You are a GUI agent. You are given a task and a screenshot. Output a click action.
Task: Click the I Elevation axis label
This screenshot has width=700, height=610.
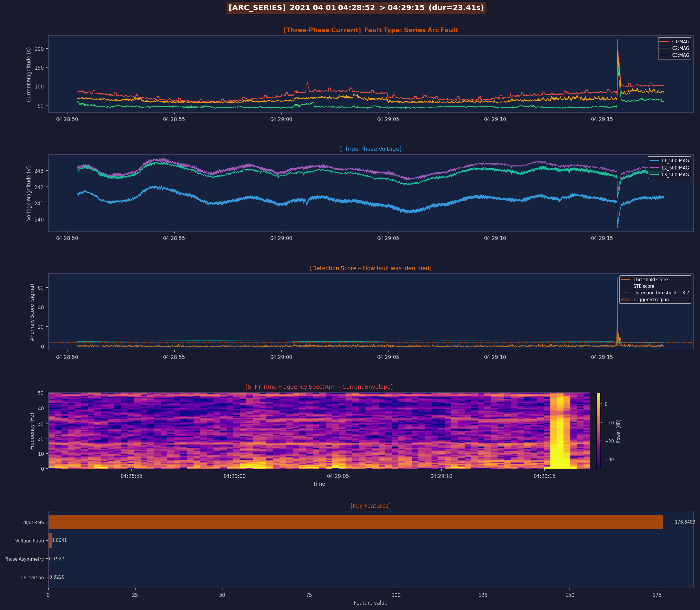coord(32,577)
